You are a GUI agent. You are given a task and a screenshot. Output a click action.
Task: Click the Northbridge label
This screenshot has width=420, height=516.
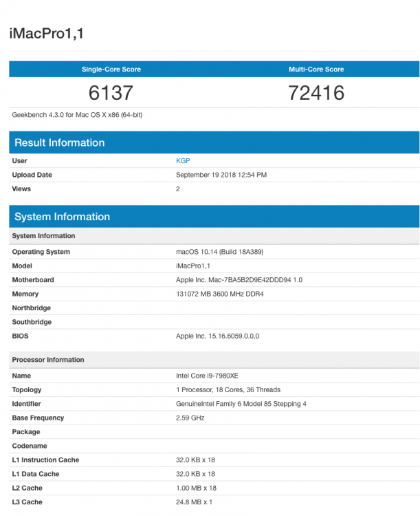(31, 308)
